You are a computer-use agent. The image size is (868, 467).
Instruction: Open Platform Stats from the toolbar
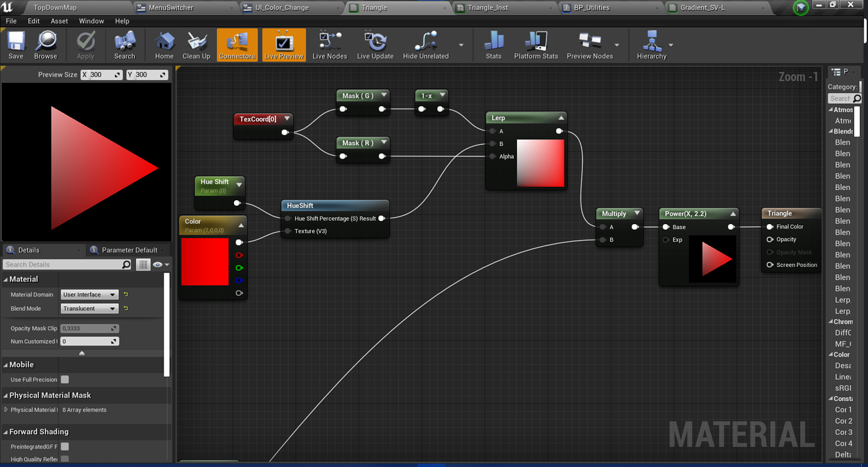pos(535,44)
